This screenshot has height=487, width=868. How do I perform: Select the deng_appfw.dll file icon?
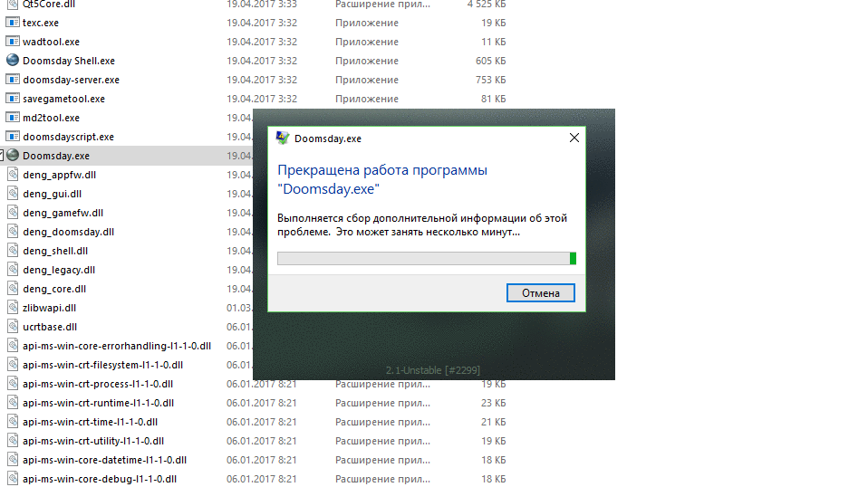13,175
